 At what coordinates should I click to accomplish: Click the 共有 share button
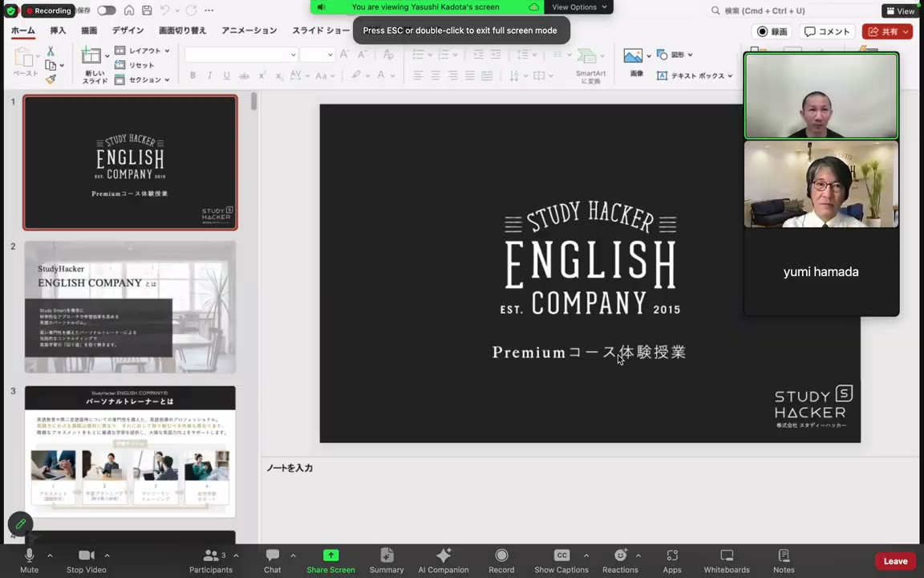(887, 31)
